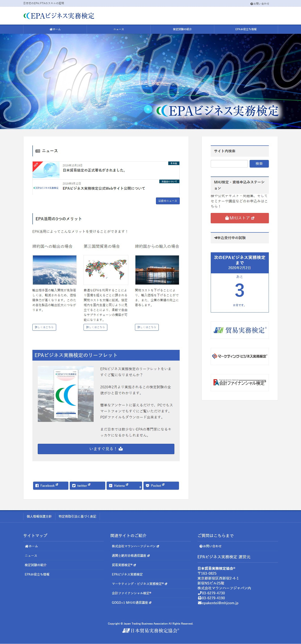Click the EPAビジネス実務検定 thumbnail beside second news
The width and height of the screenshot is (301, 644).
(x=46, y=188)
